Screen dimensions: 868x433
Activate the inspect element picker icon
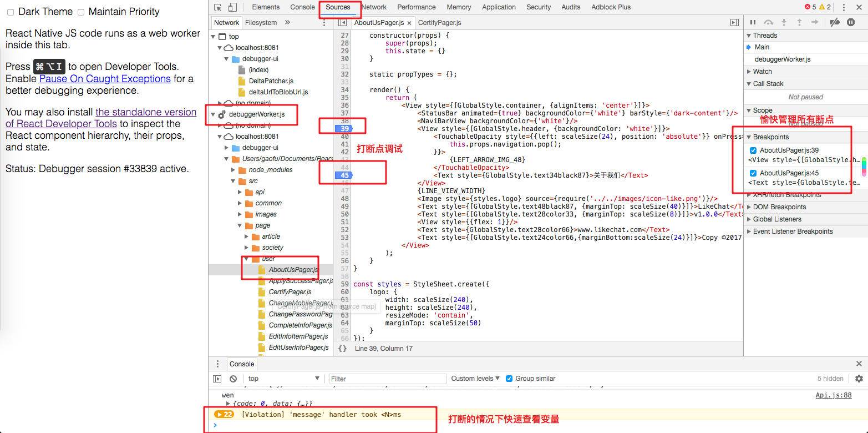click(x=218, y=7)
